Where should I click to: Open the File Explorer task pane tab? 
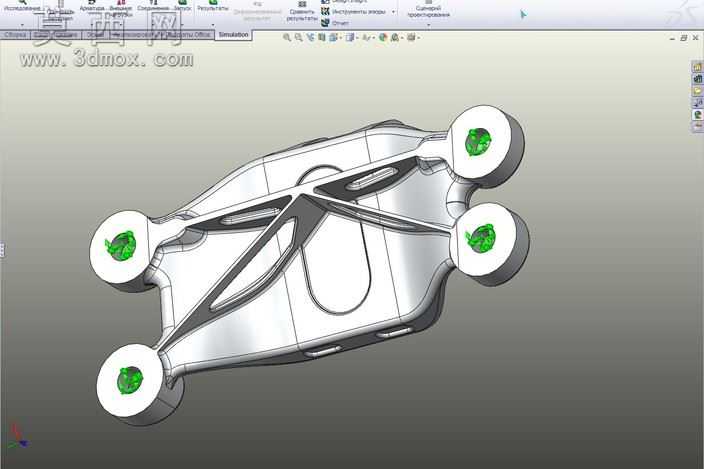tap(698, 91)
